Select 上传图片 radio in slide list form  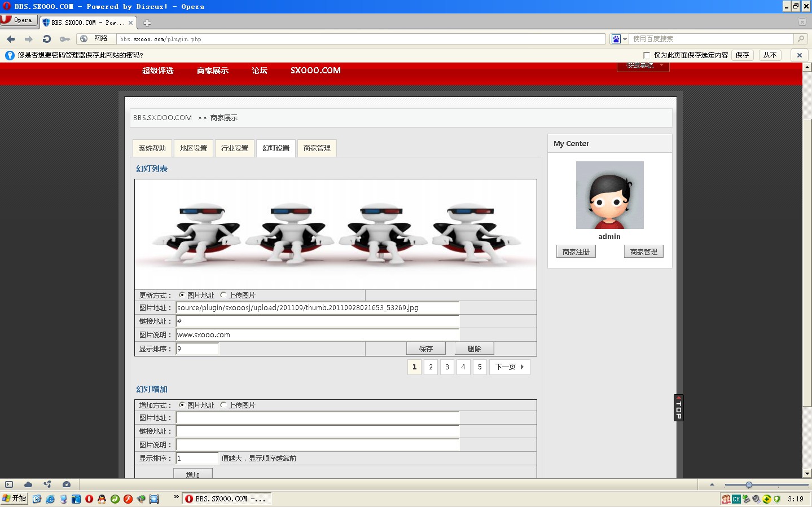coord(223,295)
